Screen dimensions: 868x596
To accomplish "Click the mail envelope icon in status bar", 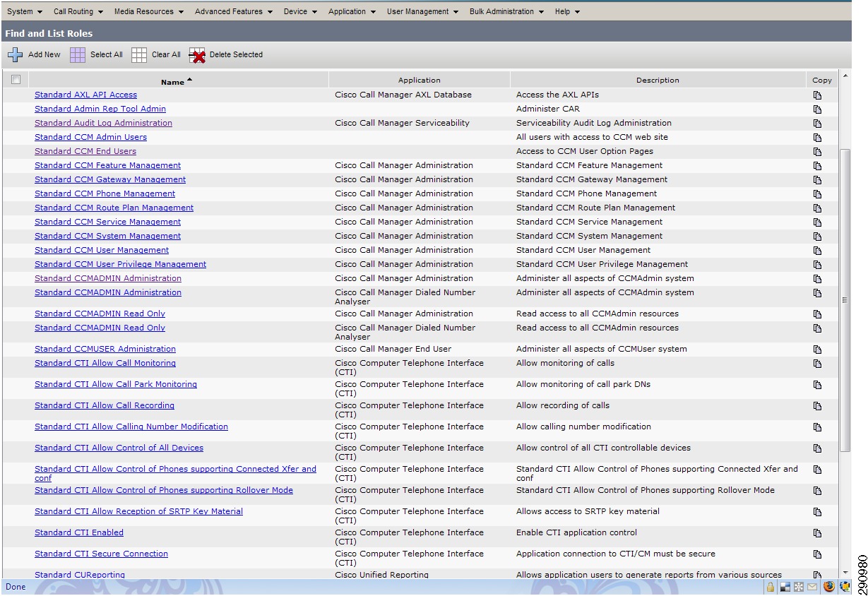I will click(x=812, y=587).
